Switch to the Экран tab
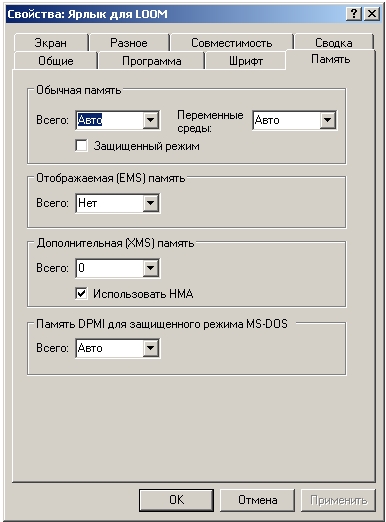 [x=51, y=43]
